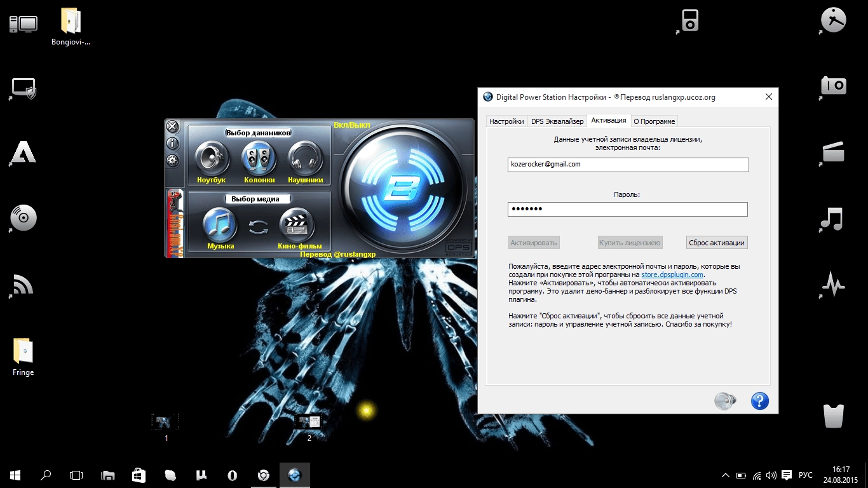
Task: Click the Купить лицензию button
Action: coord(630,243)
